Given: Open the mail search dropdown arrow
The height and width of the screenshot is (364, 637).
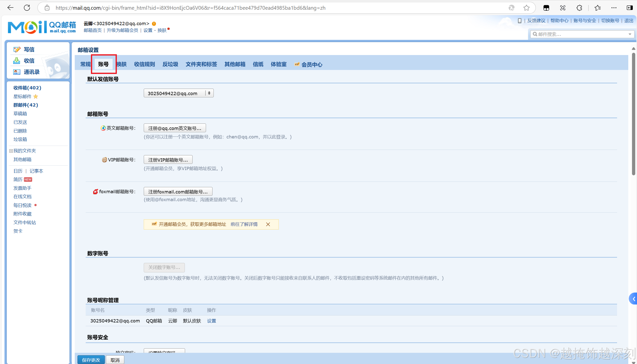Looking at the screenshot, I should 630,34.
